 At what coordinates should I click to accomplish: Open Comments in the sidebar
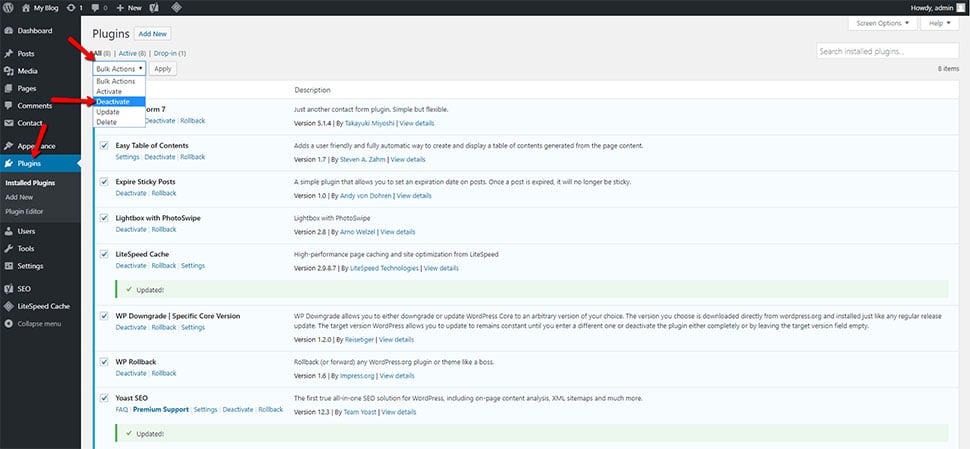point(35,106)
